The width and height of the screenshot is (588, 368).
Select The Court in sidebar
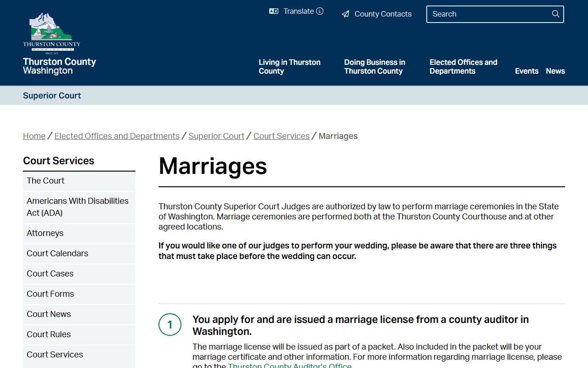coord(79,181)
